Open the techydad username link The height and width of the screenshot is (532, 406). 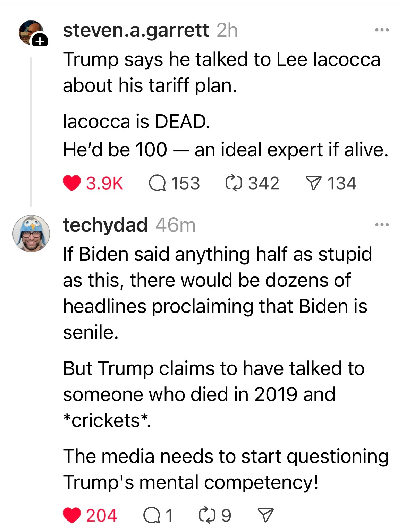105,225
